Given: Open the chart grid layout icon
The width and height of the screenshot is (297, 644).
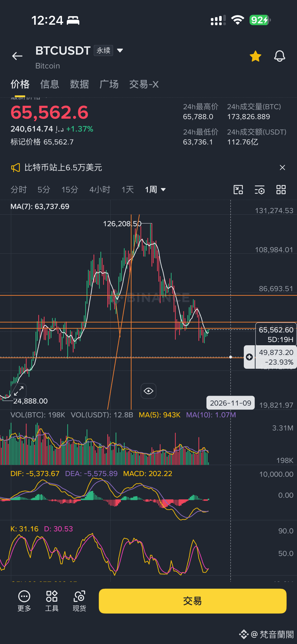Looking at the screenshot, I should [x=281, y=189].
